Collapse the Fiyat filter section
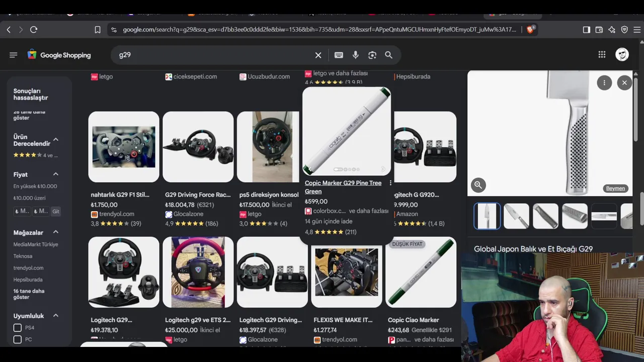This screenshot has height=362, width=644. (56, 174)
